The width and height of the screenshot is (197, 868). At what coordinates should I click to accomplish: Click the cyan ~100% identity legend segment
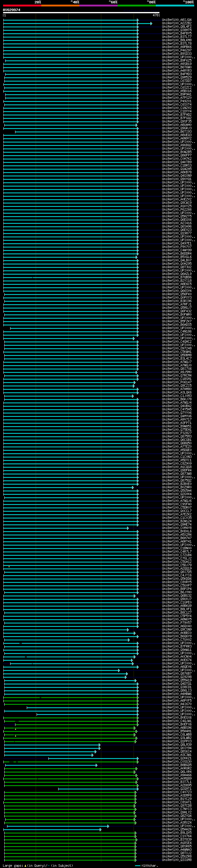point(175,6)
